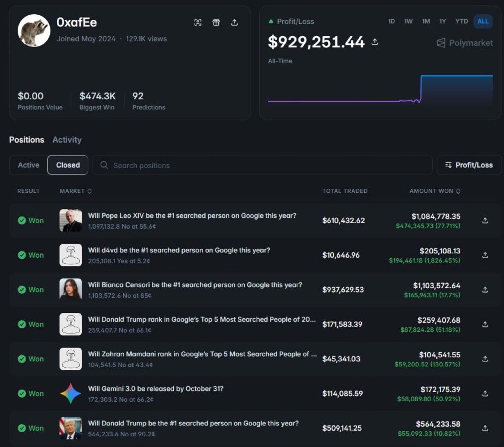Share the Trump Top 5 position
The width and height of the screenshot is (504, 447).
(485, 324)
